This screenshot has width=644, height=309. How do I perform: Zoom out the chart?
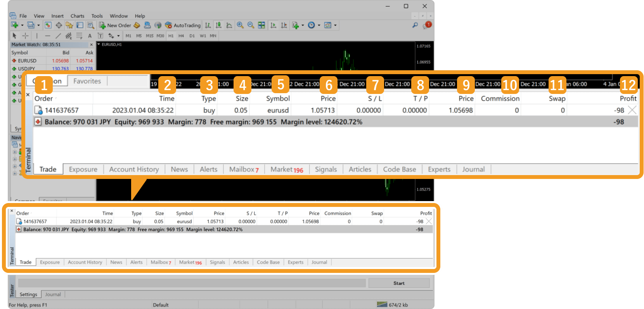[251, 25]
